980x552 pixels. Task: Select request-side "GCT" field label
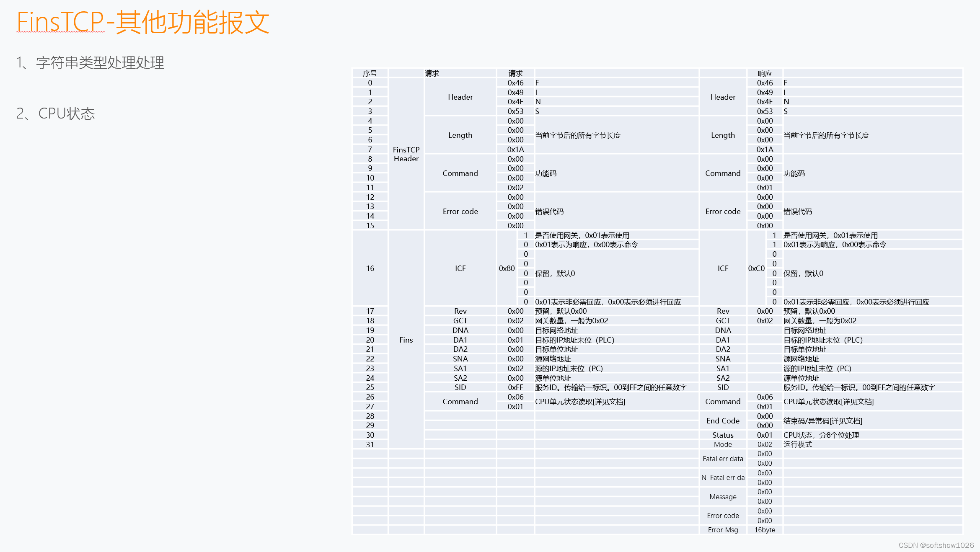460,321
